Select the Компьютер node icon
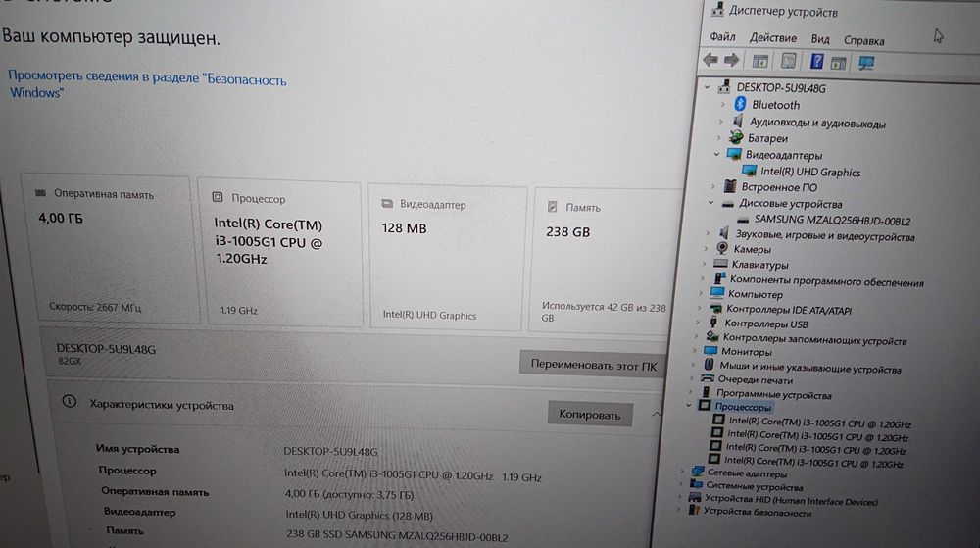The height and width of the screenshot is (548, 980). 717,293
